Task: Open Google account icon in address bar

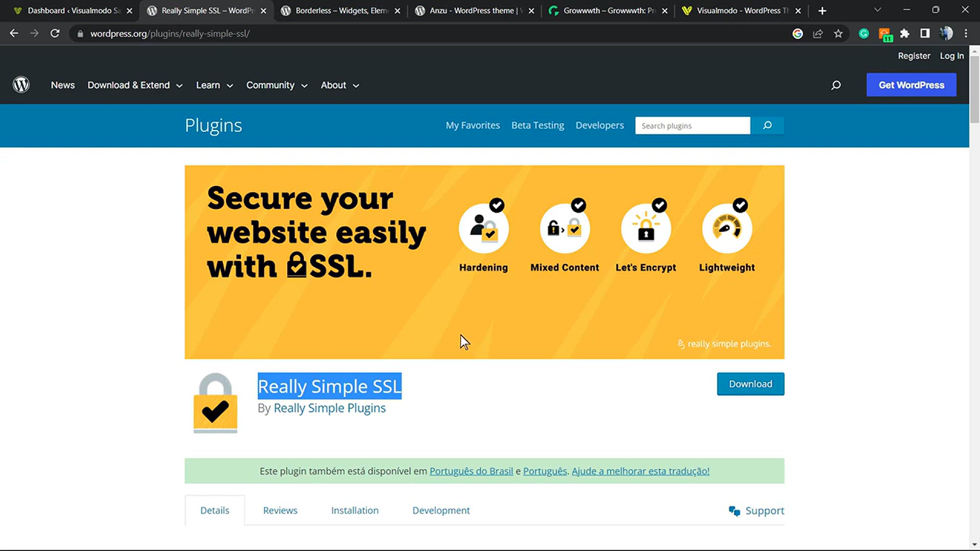Action: pos(797,34)
